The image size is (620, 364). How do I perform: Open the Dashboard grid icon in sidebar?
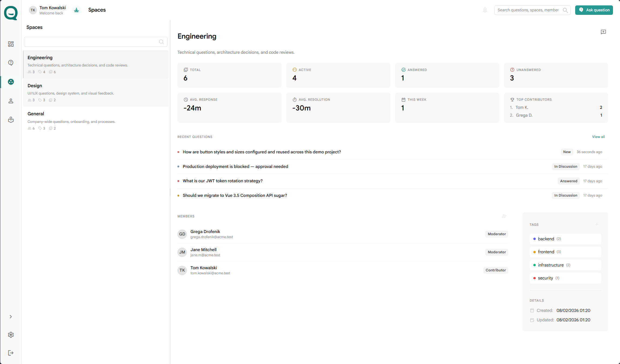pos(11,44)
